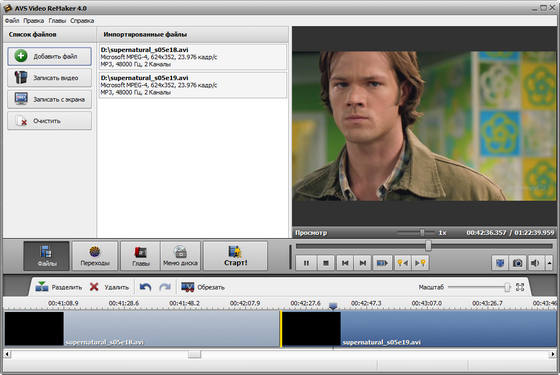This screenshot has width=560, height=375.
Task: Click the Добавить файл button
Action: click(x=49, y=56)
